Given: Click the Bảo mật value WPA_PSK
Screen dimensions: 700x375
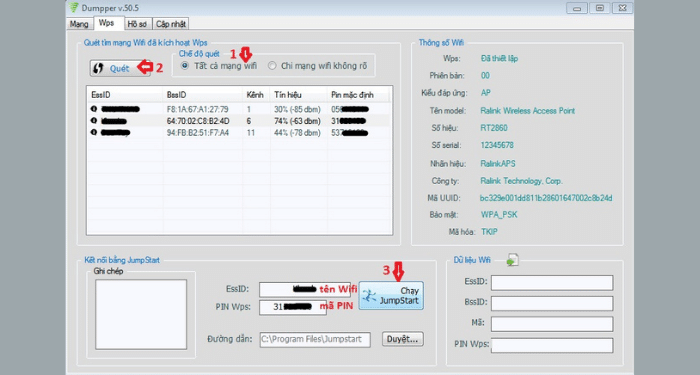Looking at the screenshot, I should click(x=499, y=215).
